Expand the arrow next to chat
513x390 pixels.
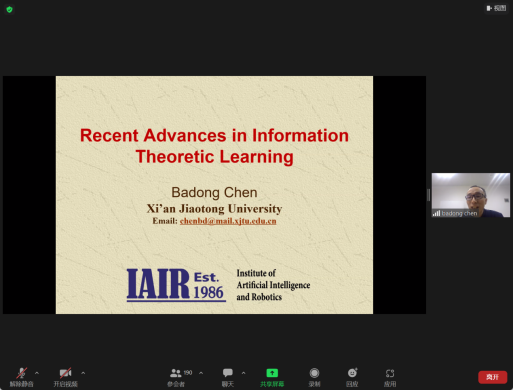(x=244, y=373)
